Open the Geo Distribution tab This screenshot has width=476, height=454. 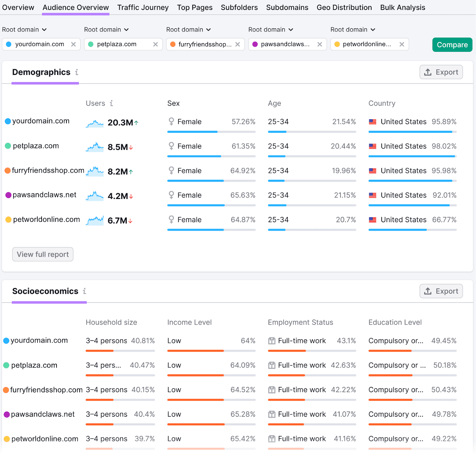pos(344,7)
